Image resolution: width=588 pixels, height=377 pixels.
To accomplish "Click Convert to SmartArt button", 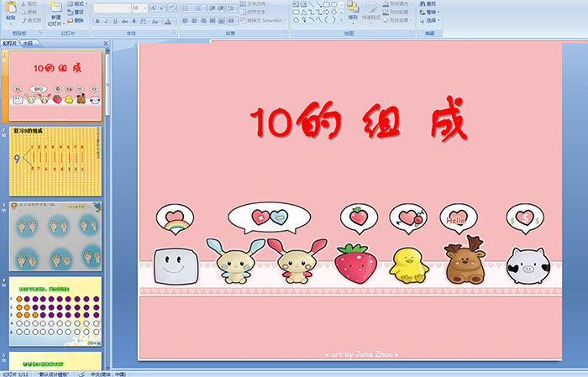I will [x=263, y=20].
